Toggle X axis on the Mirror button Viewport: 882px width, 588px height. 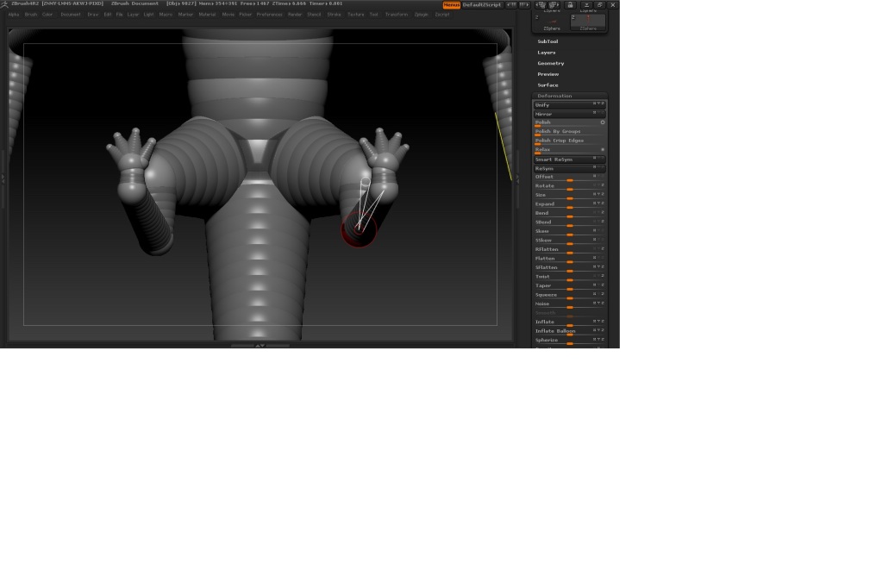pyautogui.click(x=594, y=113)
